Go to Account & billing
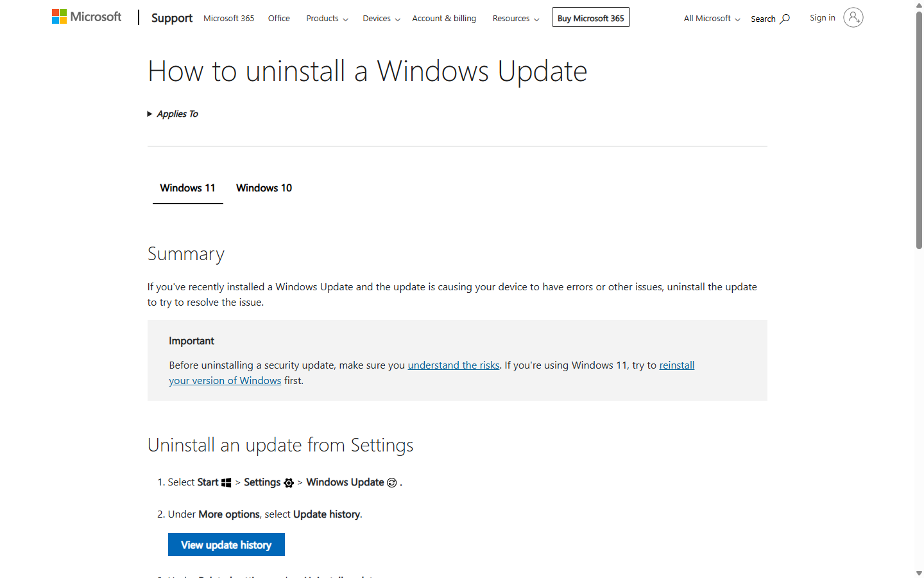 [x=444, y=19]
